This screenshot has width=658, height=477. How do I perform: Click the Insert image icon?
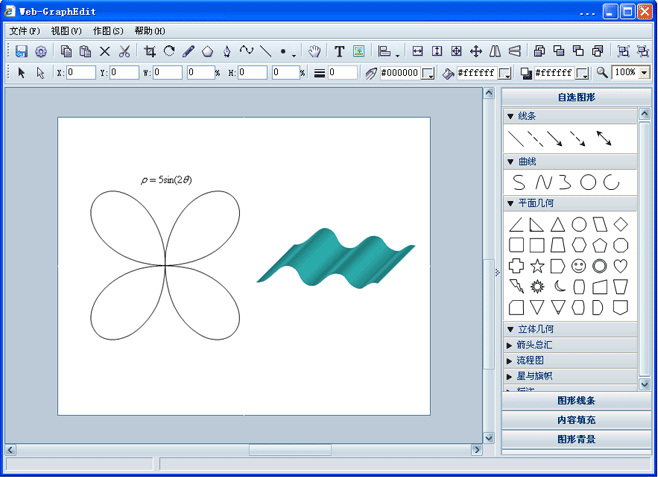point(358,51)
